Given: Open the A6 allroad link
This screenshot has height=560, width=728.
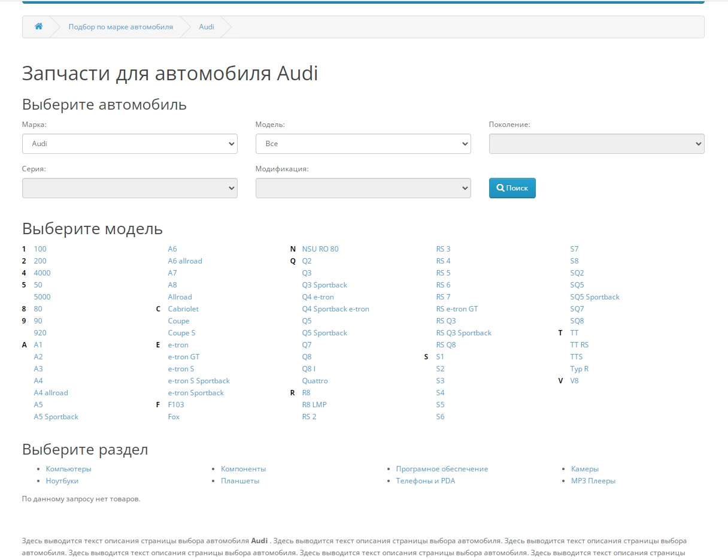Looking at the screenshot, I should [185, 261].
